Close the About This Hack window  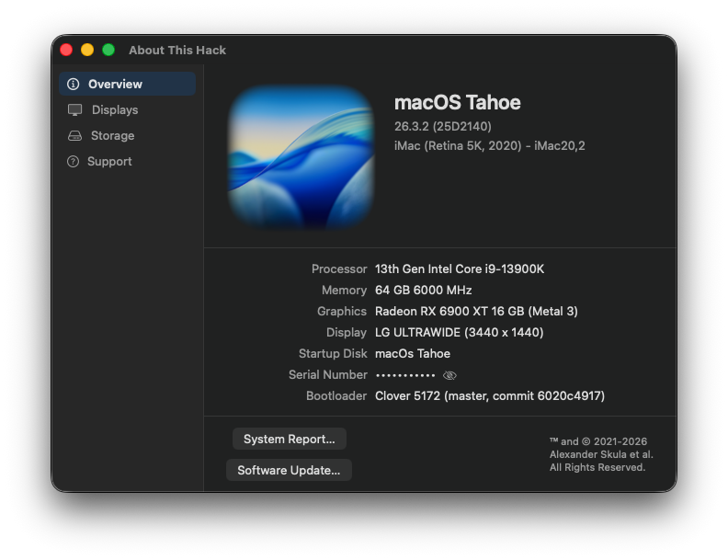point(66,50)
